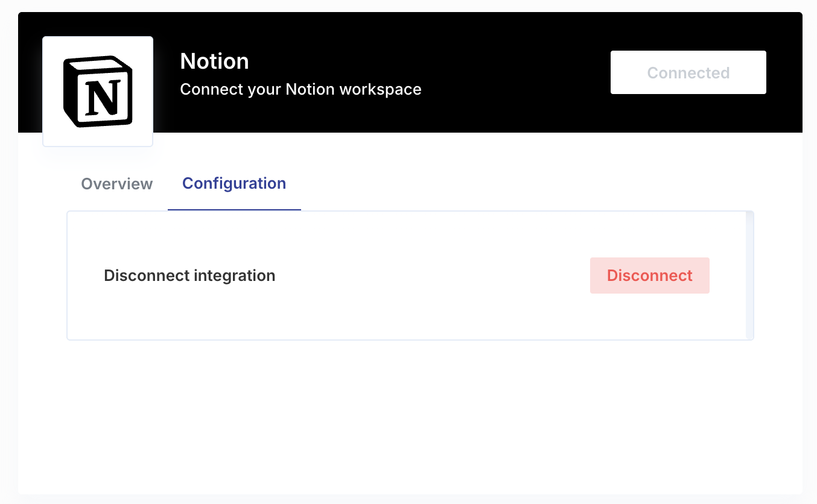The height and width of the screenshot is (504, 817).
Task: Click the blank white area below the panel
Action: [x=410, y=416]
